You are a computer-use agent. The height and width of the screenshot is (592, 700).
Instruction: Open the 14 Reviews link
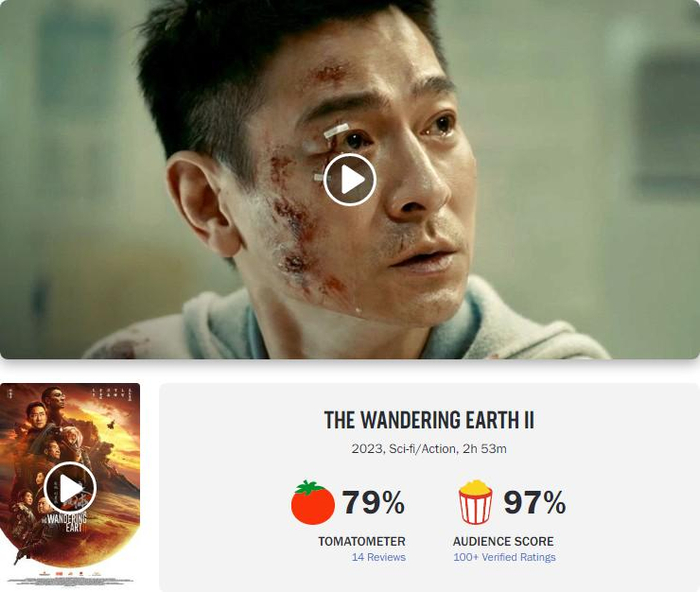(379, 557)
